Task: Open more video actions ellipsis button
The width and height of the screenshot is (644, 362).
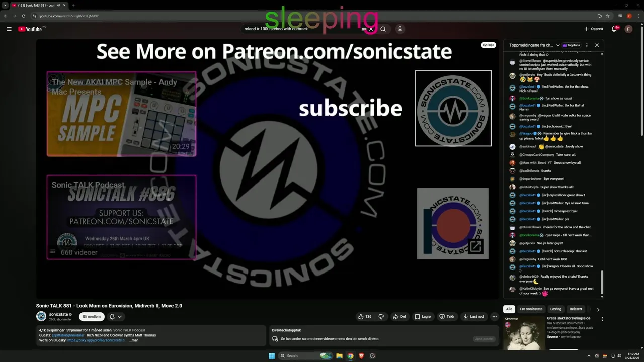Action: coord(495,317)
